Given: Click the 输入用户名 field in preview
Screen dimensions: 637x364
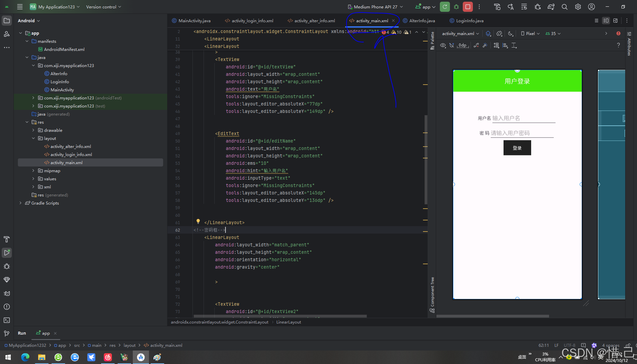Looking at the screenshot, I should tap(523, 118).
